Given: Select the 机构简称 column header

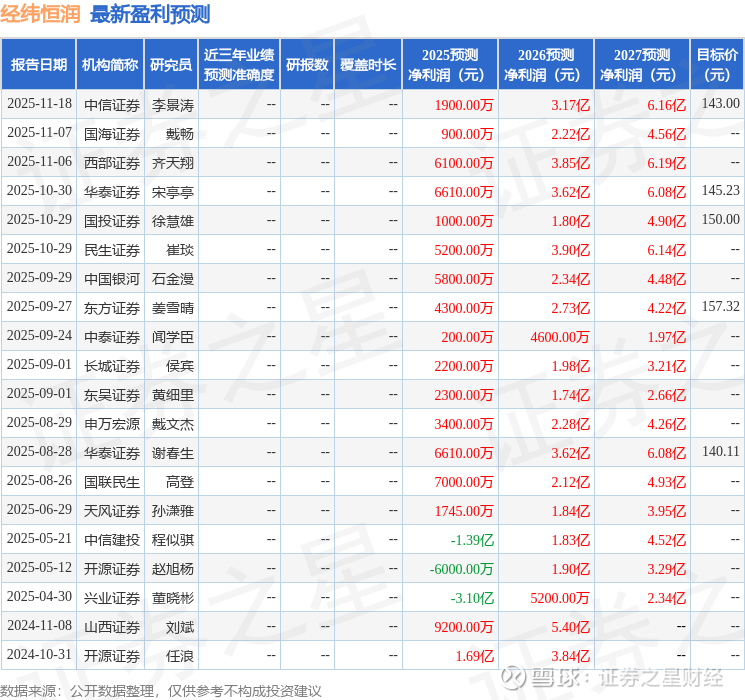Looking at the screenshot, I should coord(110,65).
